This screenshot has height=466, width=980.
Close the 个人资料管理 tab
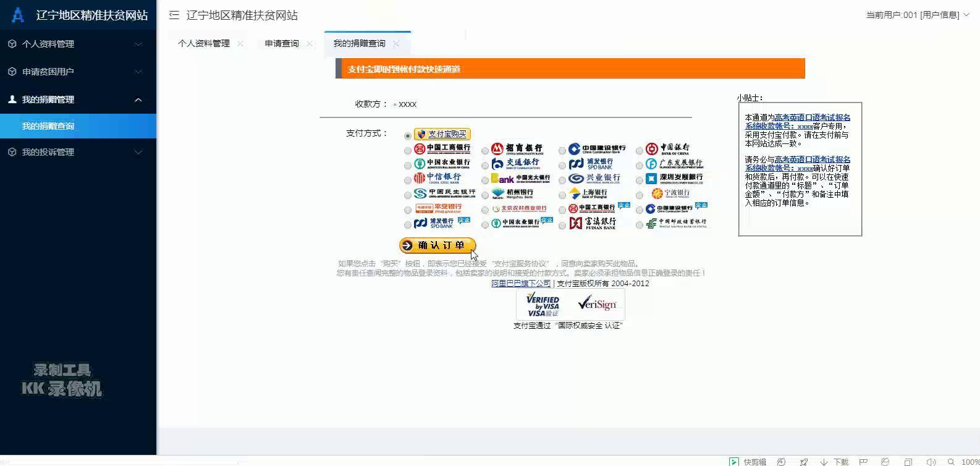tap(240, 43)
